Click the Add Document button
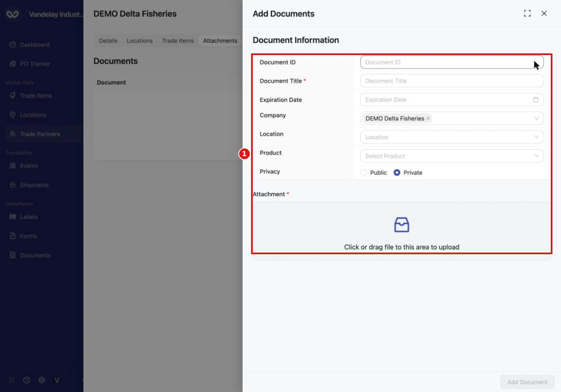Image resolution: width=561 pixels, height=392 pixels. click(527, 382)
